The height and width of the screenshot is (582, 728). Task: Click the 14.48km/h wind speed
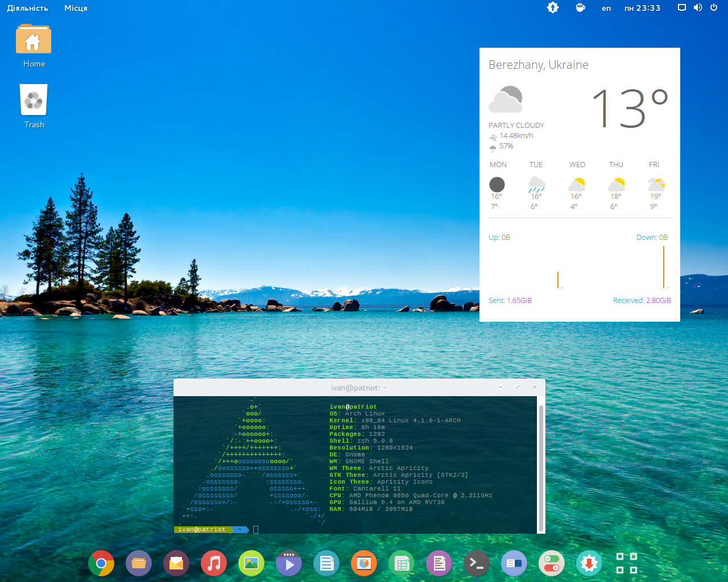tap(516, 135)
